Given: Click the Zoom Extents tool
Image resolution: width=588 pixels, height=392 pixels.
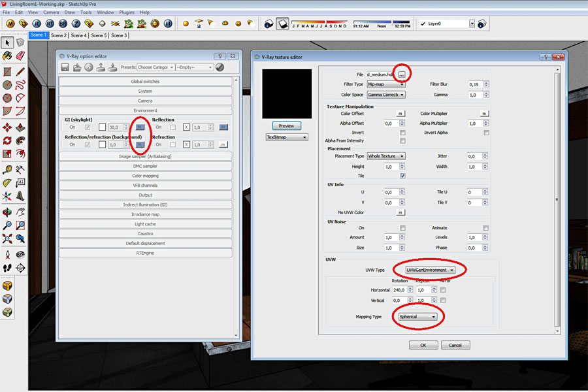Looking at the screenshot, I should (7, 238).
